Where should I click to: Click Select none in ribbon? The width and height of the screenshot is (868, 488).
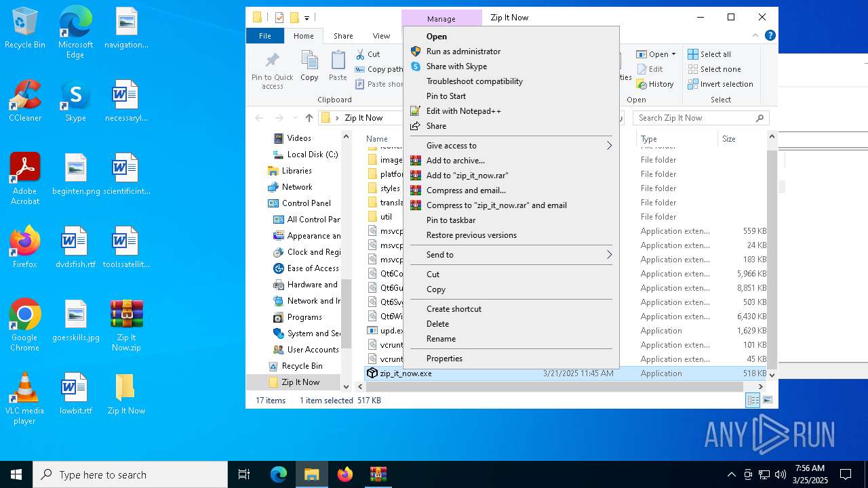714,69
